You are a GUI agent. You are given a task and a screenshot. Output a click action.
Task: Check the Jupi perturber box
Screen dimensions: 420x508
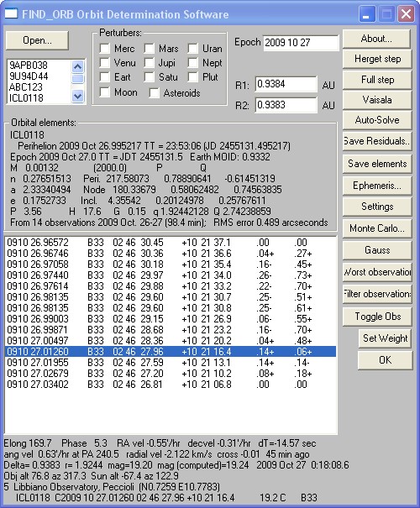[x=149, y=62]
